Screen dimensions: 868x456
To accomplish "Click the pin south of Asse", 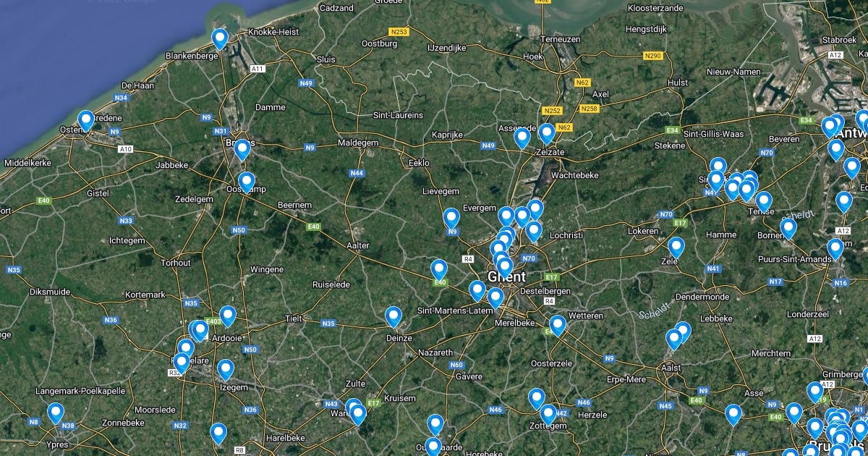I will pyautogui.click(x=733, y=414).
